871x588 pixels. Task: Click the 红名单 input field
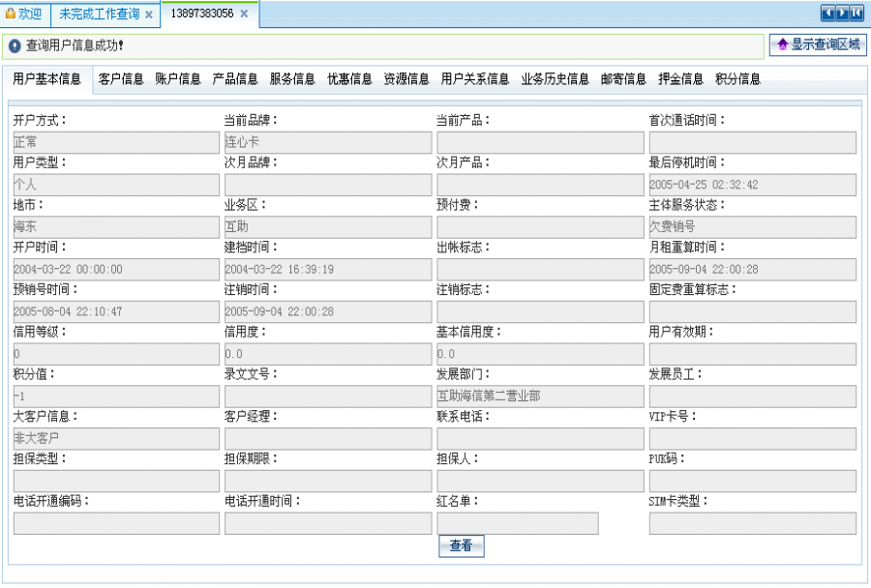click(x=517, y=523)
